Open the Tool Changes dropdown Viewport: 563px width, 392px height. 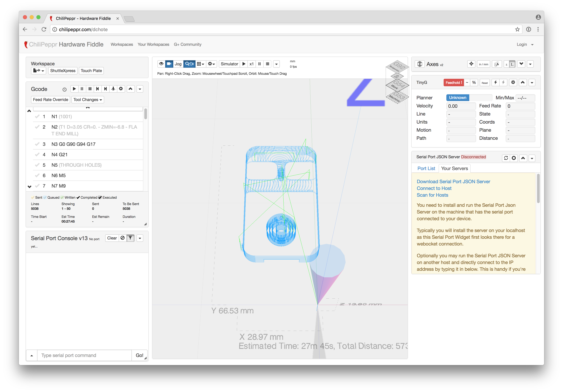[87, 100]
